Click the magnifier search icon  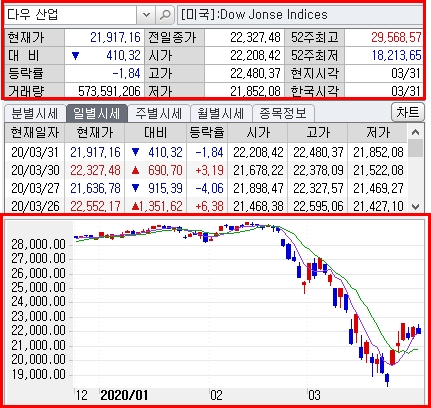165,15
